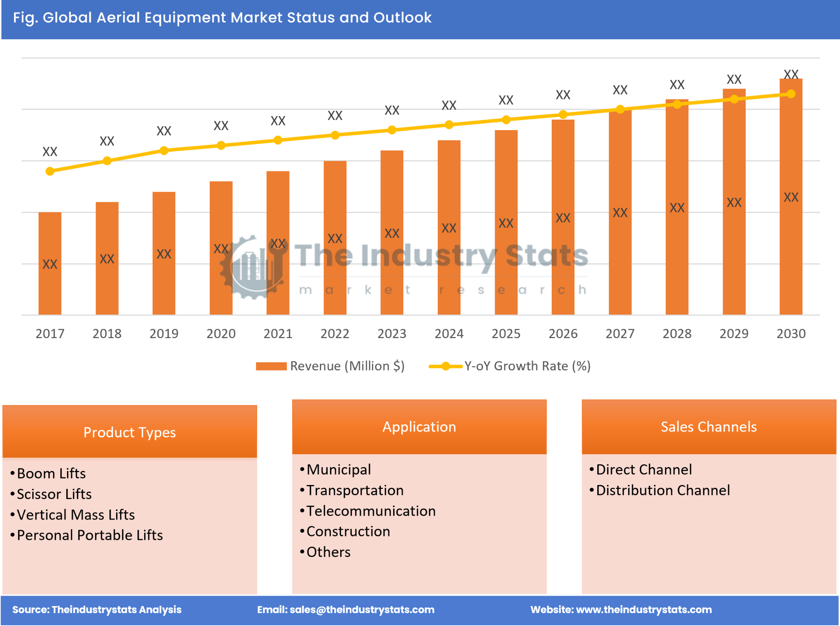Image resolution: width=840 pixels, height=626 pixels.
Task: Open the sales@theindustrystats.com email link
Action: click(x=362, y=610)
